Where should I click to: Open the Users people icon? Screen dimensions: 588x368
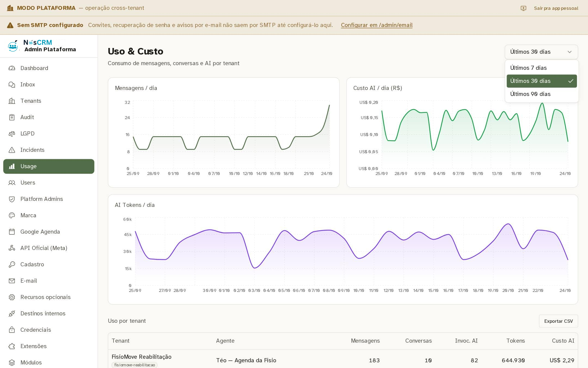click(12, 183)
